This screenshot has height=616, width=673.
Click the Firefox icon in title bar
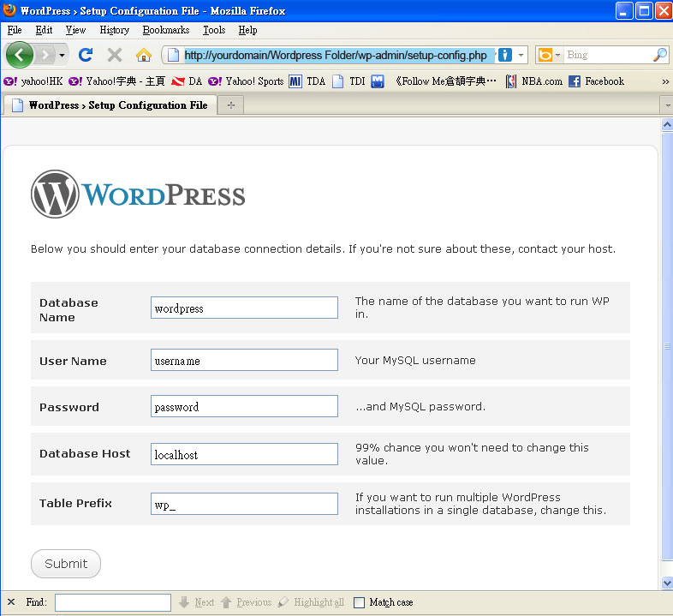(9, 10)
